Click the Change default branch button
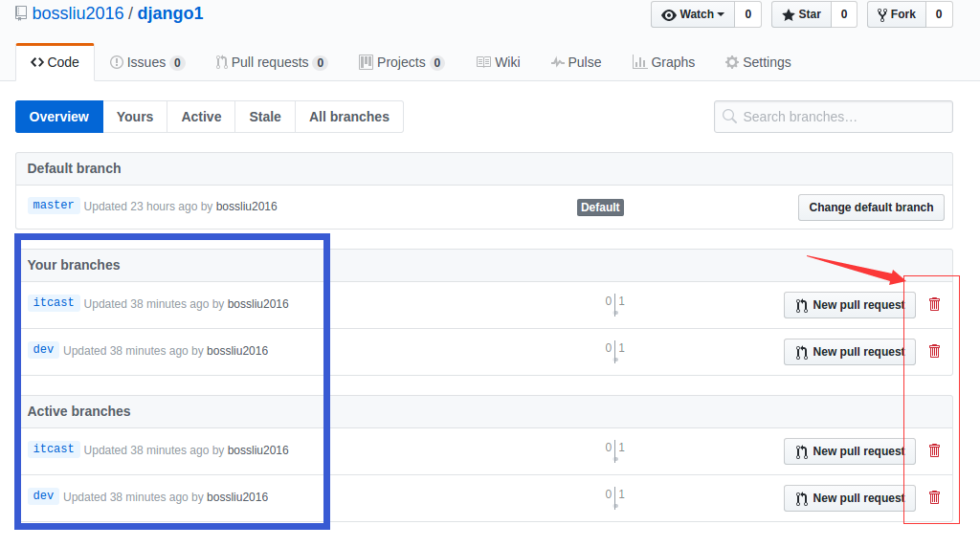980x547 pixels. point(870,208)
